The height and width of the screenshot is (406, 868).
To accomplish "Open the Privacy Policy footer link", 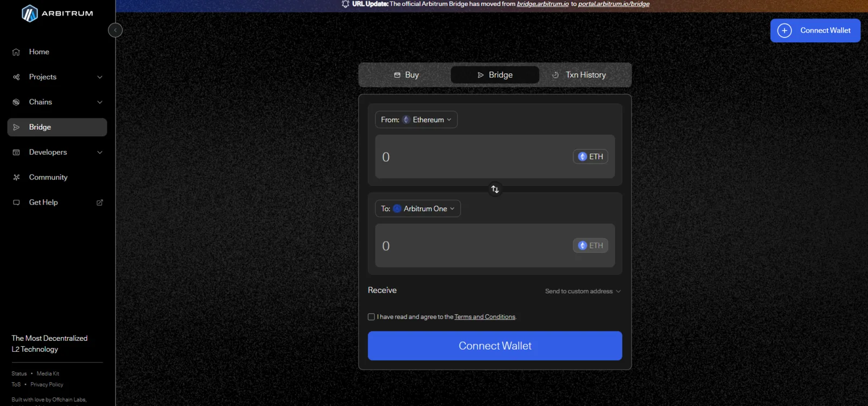I will [47, 385].
